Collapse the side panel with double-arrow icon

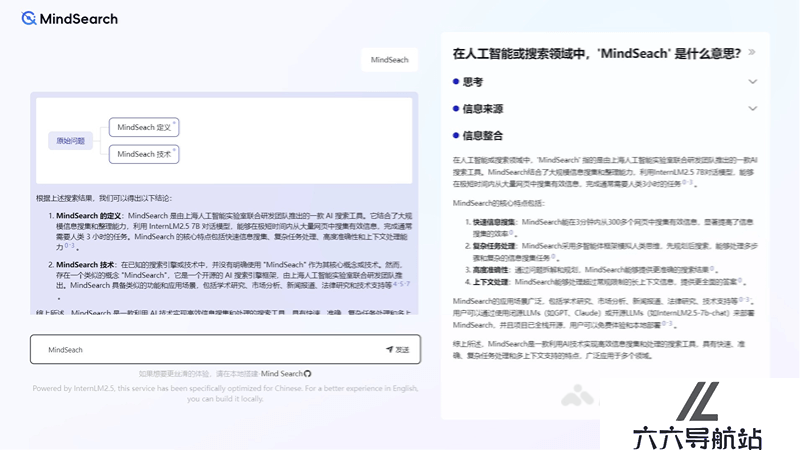click(x=752, y=52)
